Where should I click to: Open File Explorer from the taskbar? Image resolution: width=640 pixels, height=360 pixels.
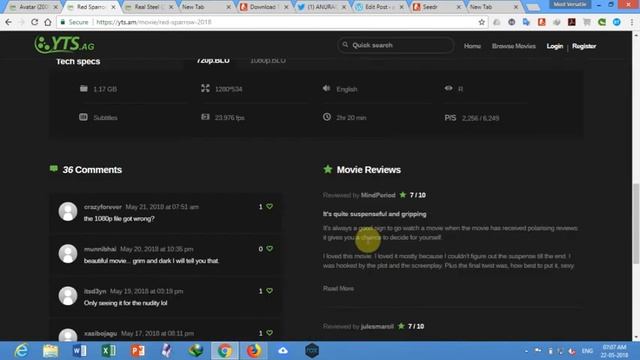(51, 351)
